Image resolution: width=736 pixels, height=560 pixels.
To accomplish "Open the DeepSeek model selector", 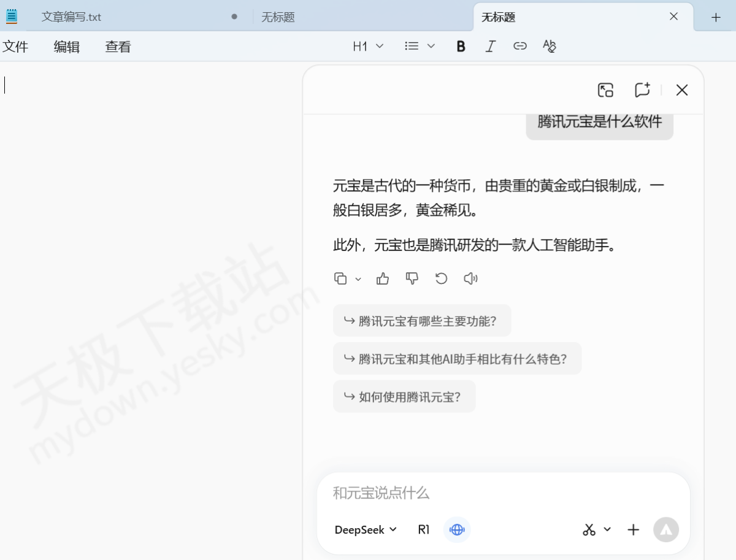I will pyautogui.click(x=366, y=529).
